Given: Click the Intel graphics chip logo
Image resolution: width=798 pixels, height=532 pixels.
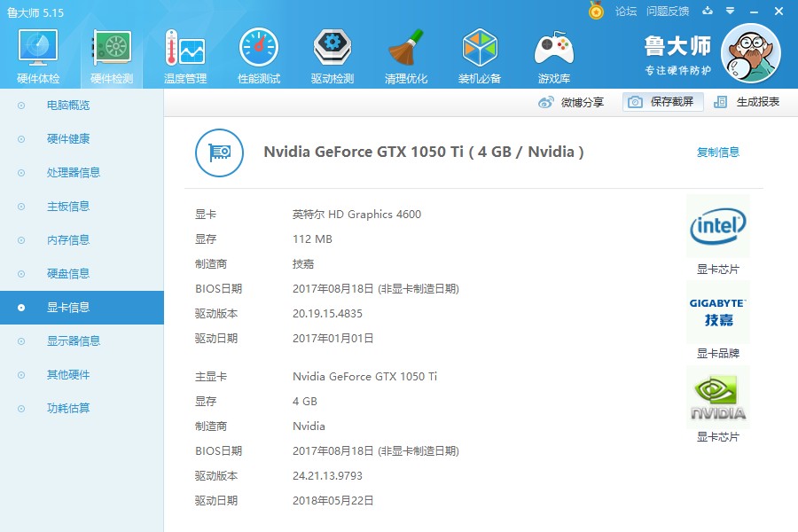Looking at the screenshot, I should point(717,225).
